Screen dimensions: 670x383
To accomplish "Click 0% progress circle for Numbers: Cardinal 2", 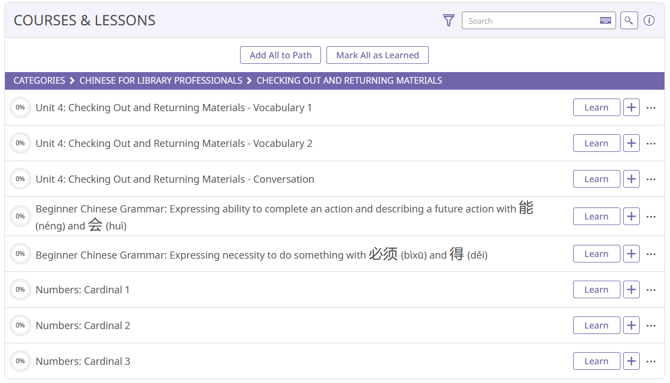I will click(20, 325).
